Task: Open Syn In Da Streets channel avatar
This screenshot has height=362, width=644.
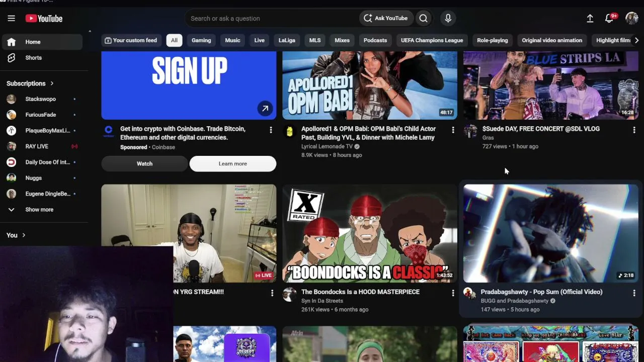Action: pos(289,294)
